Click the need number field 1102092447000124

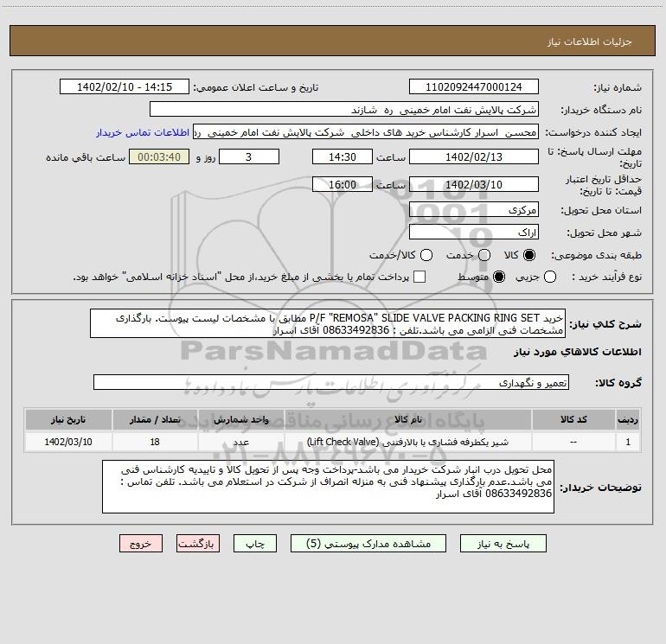(x=474, y=87)
